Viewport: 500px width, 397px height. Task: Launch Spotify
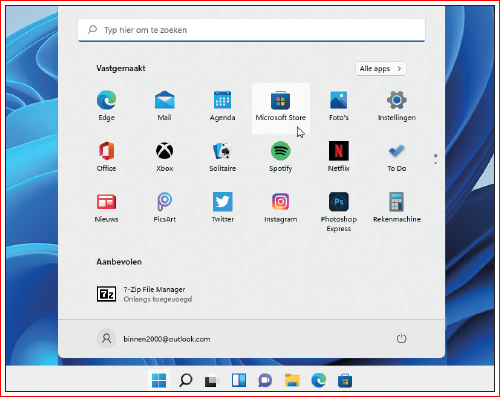pyautogui.click(x=280, y=157)
